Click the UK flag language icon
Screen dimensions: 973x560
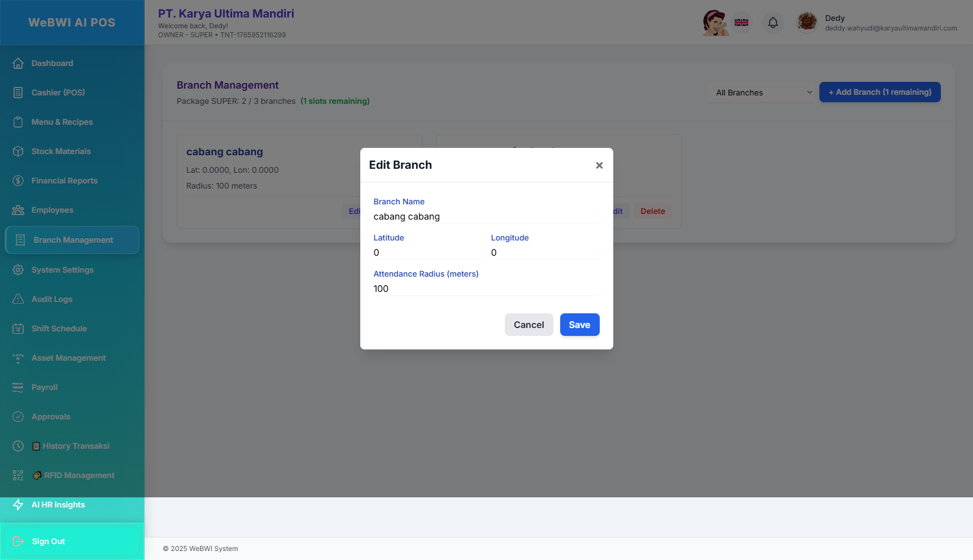coord(741,23)
